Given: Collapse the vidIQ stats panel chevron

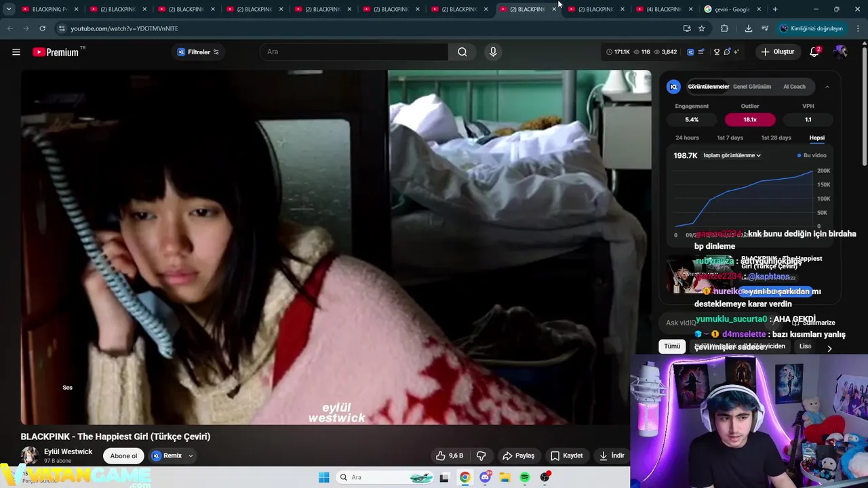Looking at the screenshot, I should 827,87.
